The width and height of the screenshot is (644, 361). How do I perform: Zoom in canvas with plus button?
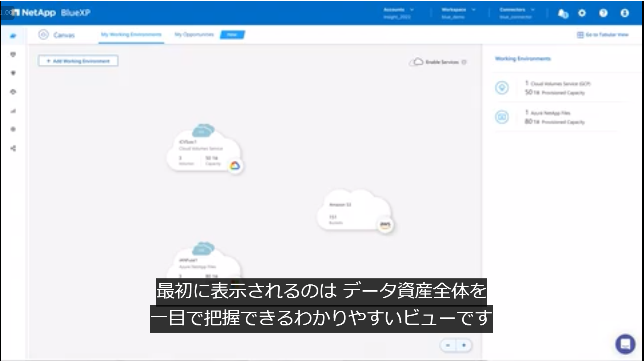tap(464, 345)
